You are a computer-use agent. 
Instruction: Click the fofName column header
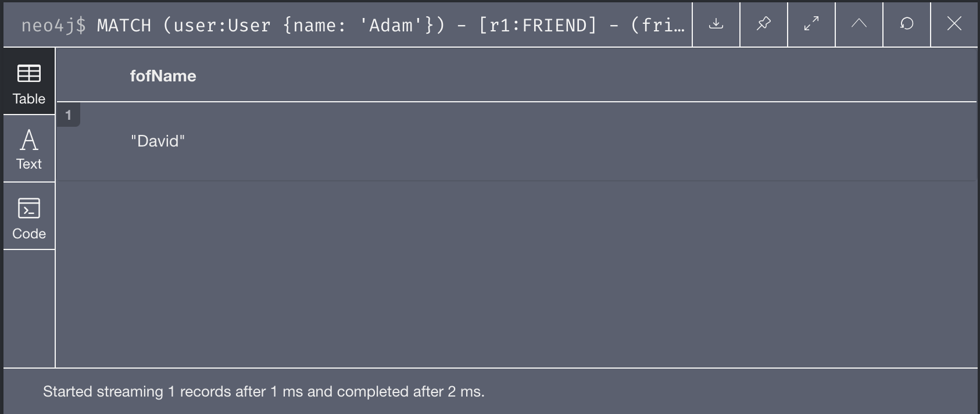pyautogui.click(x=163, y=76)
